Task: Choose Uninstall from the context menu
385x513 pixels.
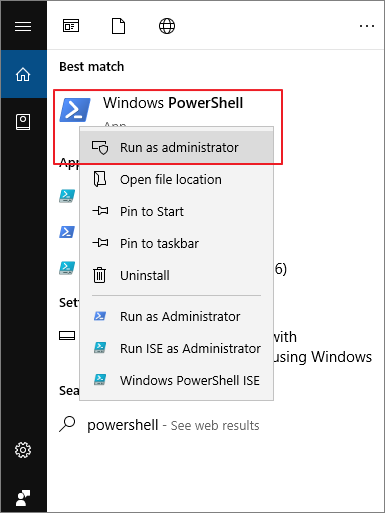Action: 176,275
